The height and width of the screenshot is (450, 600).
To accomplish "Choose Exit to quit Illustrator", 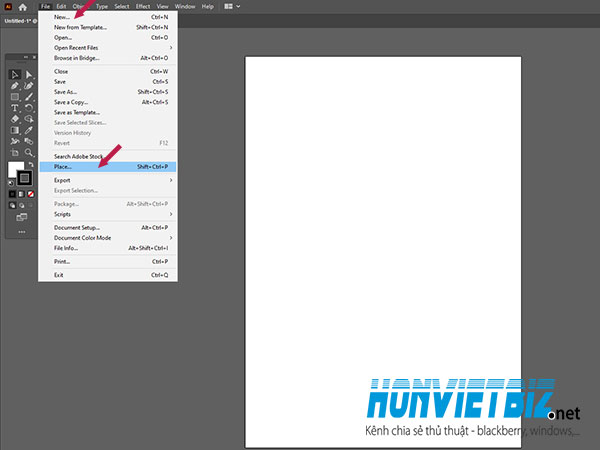I will click(108, 275).
